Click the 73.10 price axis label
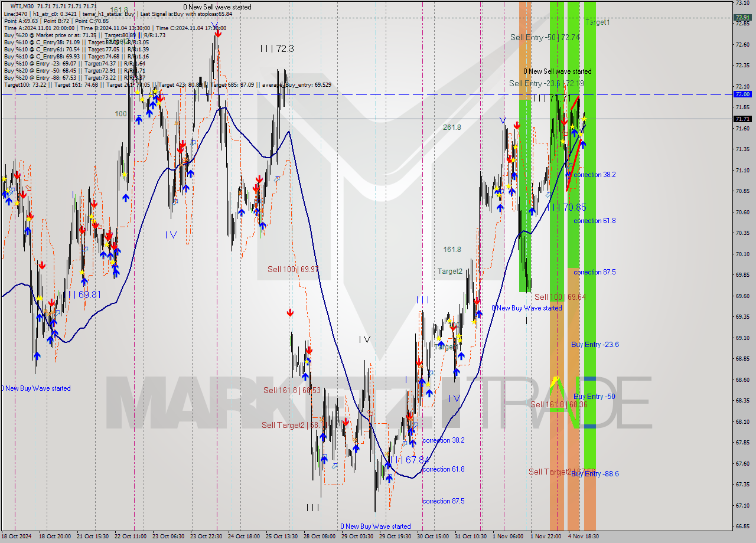756x543 pixels. click(x=742, y=3)
